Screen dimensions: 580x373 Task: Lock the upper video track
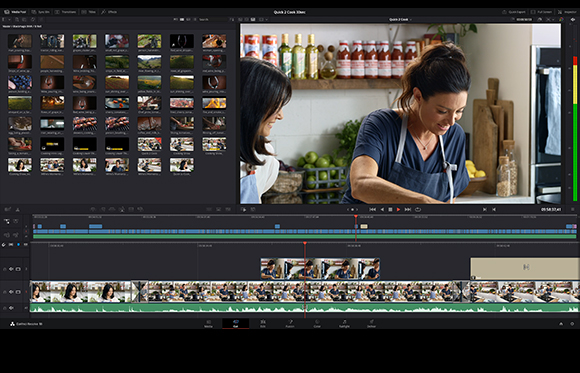(5, 269)
